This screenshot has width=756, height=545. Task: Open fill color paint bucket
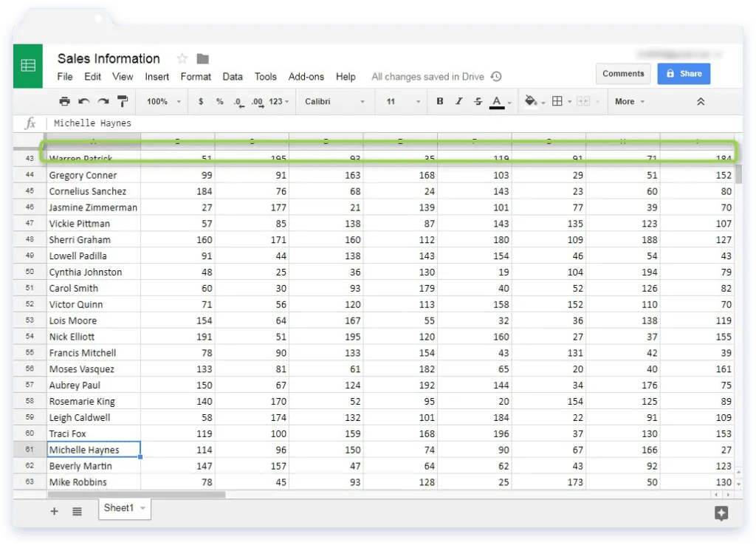(x=531, y=101)
